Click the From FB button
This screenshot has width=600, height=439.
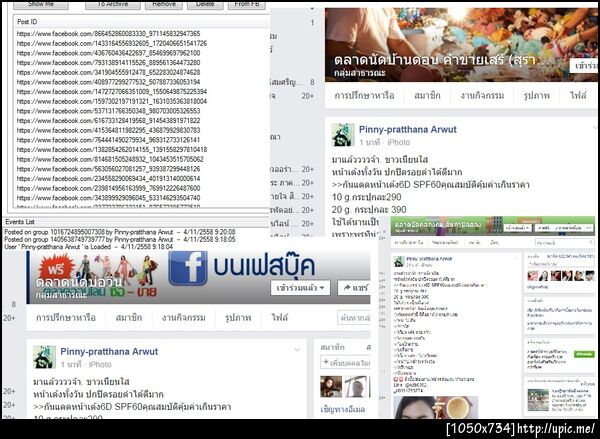click(247, 5)
